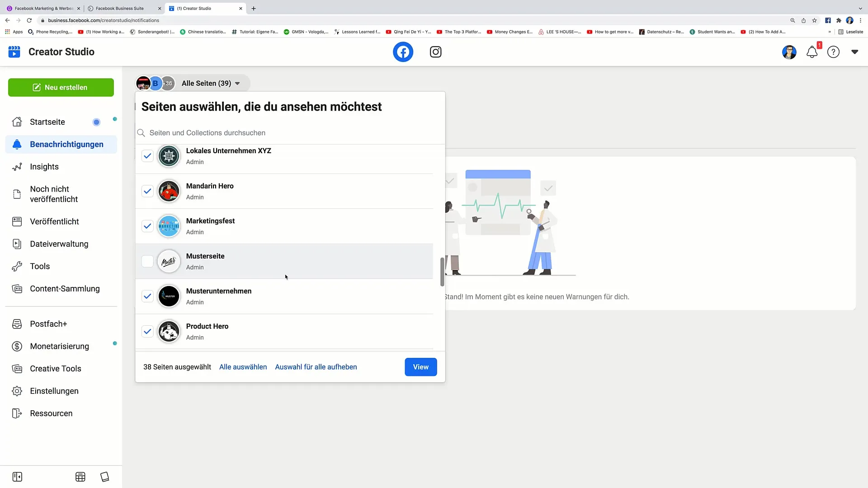Viewport: 868px width, 488px height.
Task: Click the page list scrollbar thumb
Action: click(x=442, y=272)
